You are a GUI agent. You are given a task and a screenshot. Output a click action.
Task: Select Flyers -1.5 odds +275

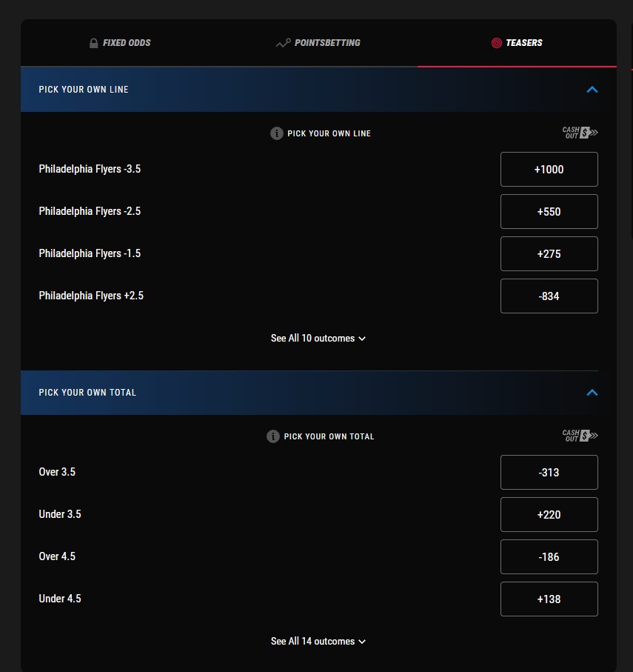tap(549, 253)
